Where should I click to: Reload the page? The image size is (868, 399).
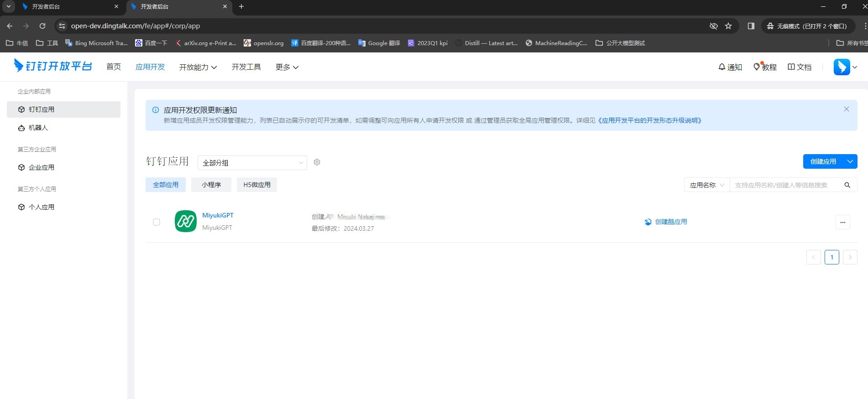42,26
